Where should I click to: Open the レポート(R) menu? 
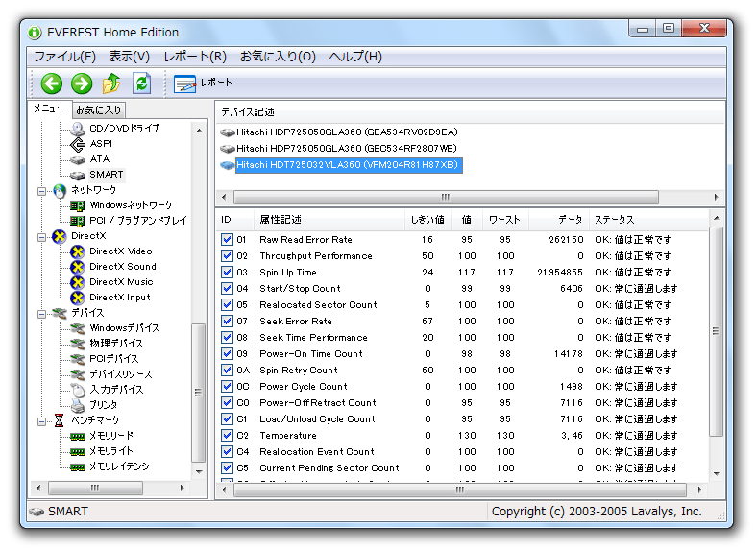click(x=195, y=57)
